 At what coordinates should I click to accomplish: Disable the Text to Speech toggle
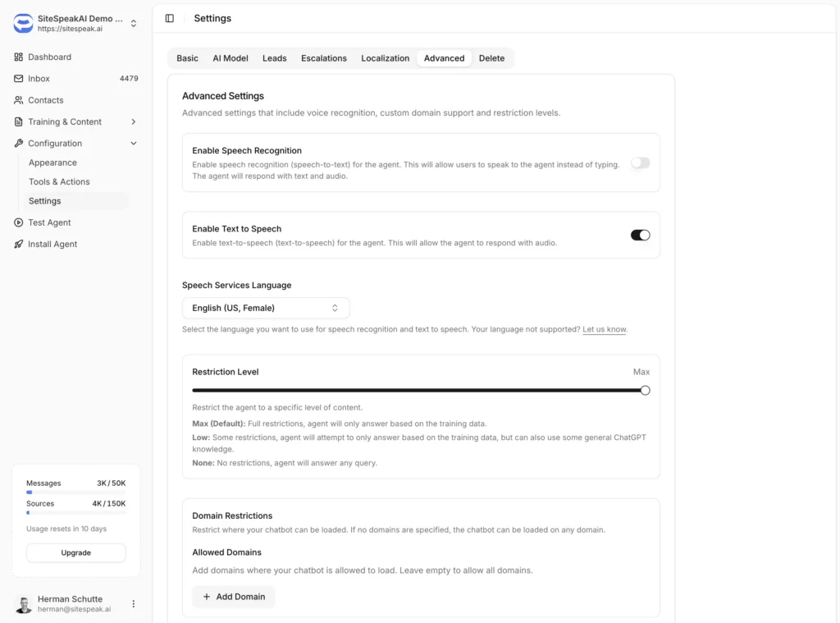[640, 236]
